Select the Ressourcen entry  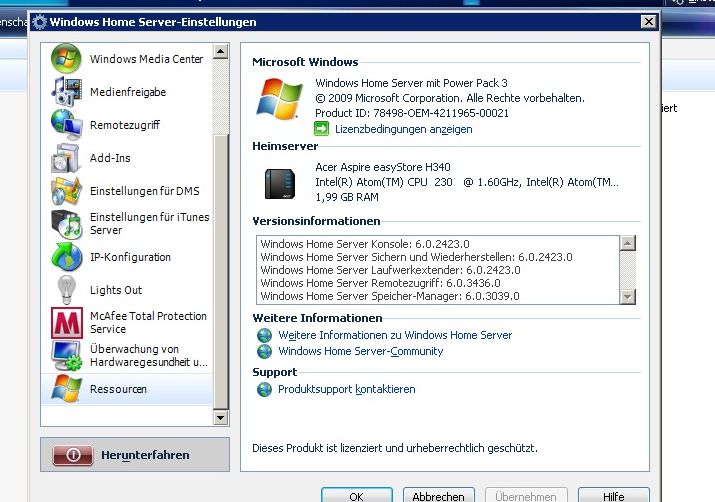(127, 389)
